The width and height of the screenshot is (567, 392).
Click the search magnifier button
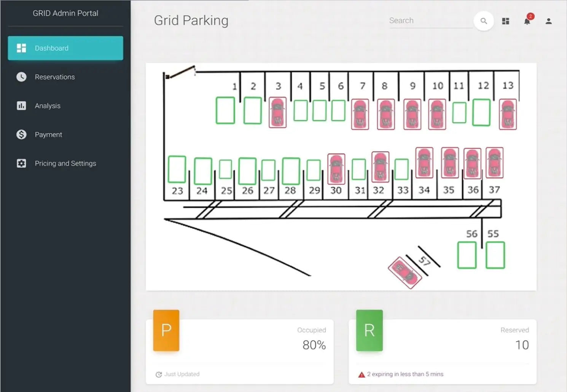(x=484, y=21)
